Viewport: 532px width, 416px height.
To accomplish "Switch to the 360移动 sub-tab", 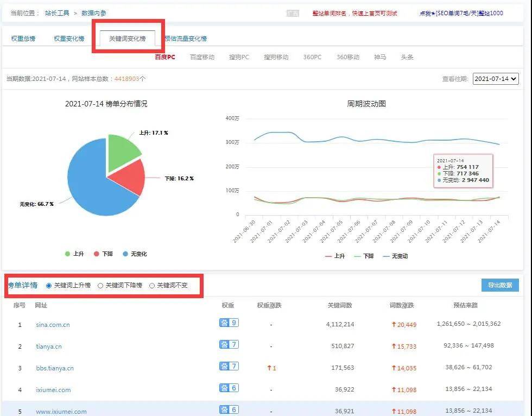I will point(348,56).
